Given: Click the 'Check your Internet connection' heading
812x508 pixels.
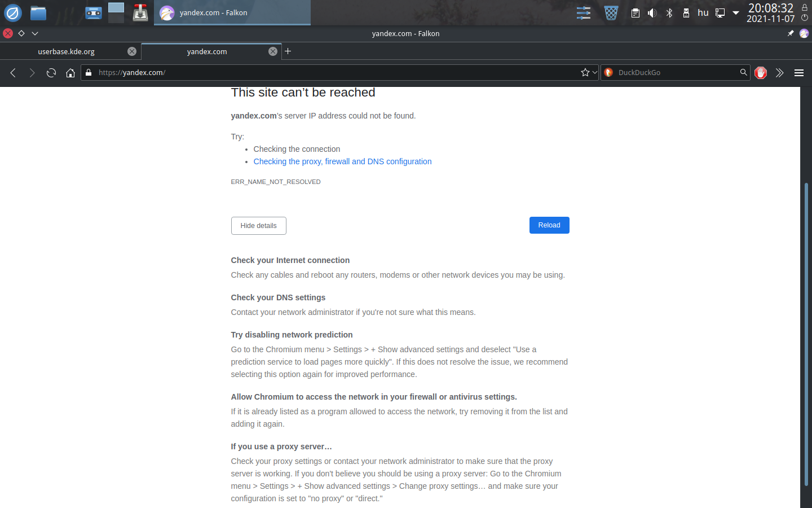Looking at the screenshot, I should pos(290,260).
